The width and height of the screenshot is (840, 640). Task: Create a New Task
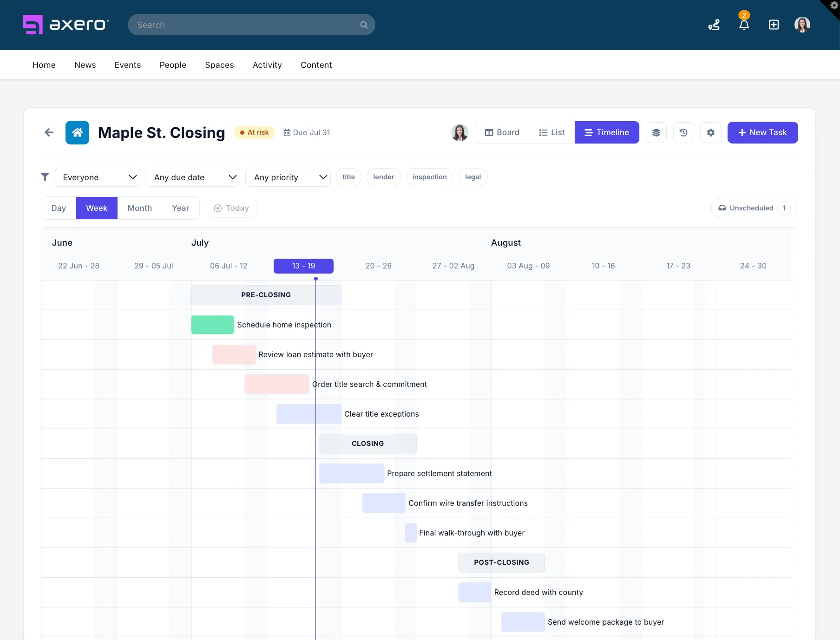point(762,132)
